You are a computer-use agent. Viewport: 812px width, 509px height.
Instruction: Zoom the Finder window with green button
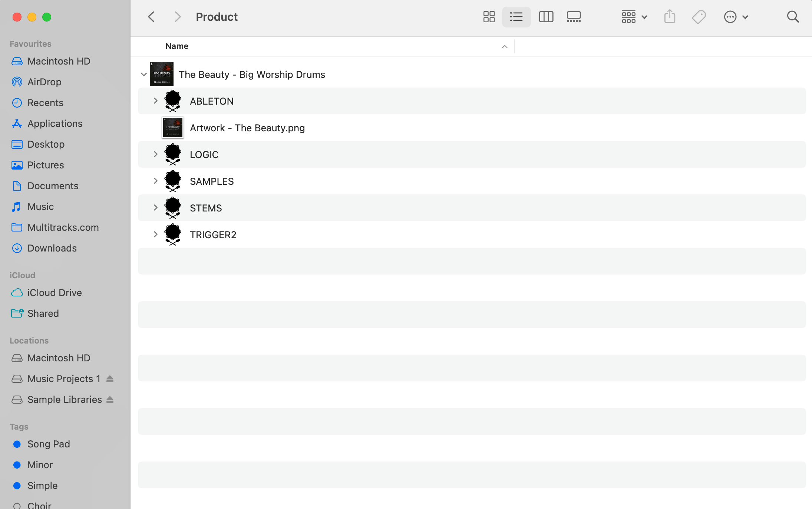click(x=47, y=17)
